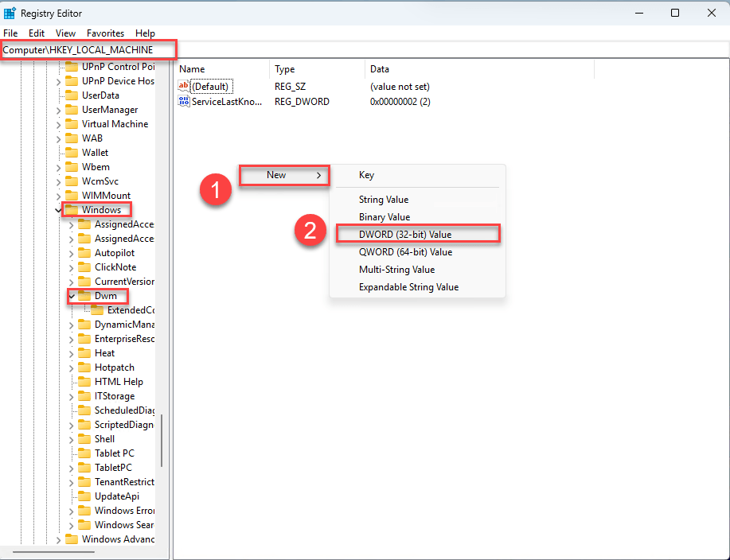Choose DWORD (32-bit) Value from context menu
Screen dimensions: 730x560
[x=405, y=235]
